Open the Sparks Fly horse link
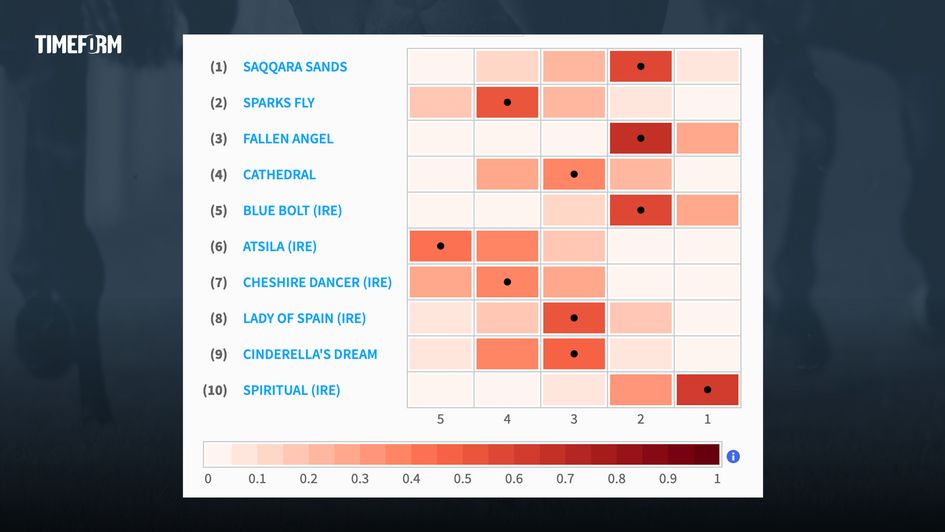Image resolution: width=945 pixels, height=532 pixels. pyautogui.click(x=279, y=103)
